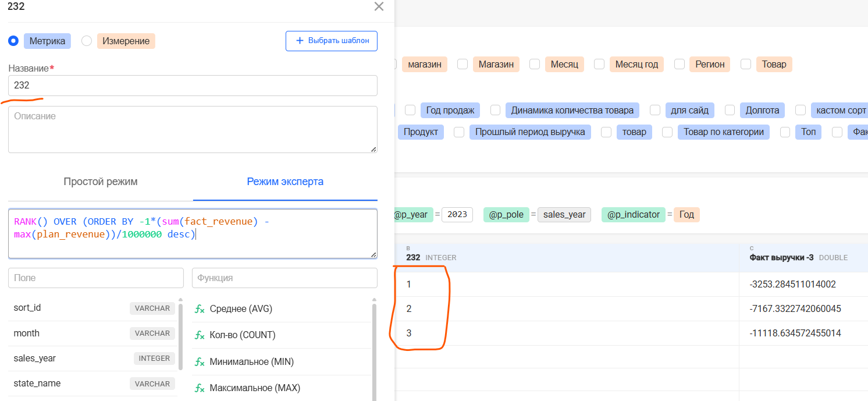This screenshot has width=868, height=401.
Task: Select the sales_year field in list
Action: pos(35,359)
